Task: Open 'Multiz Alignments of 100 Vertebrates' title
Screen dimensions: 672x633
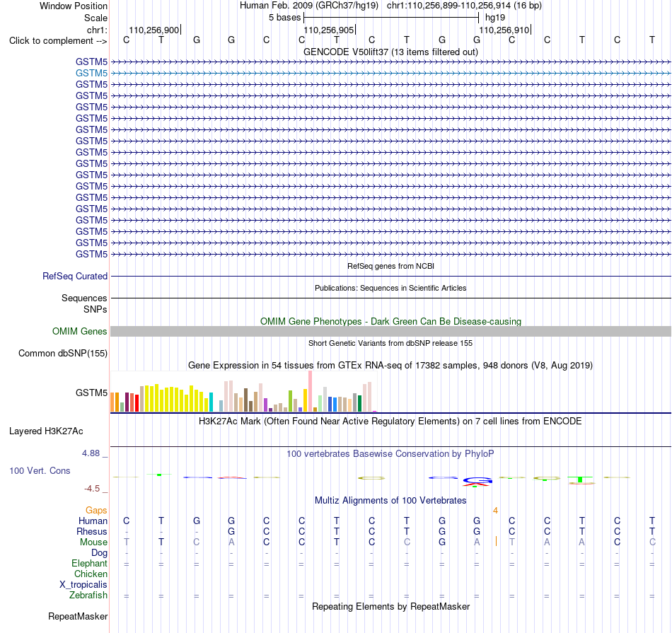Action: pos(390,500)
